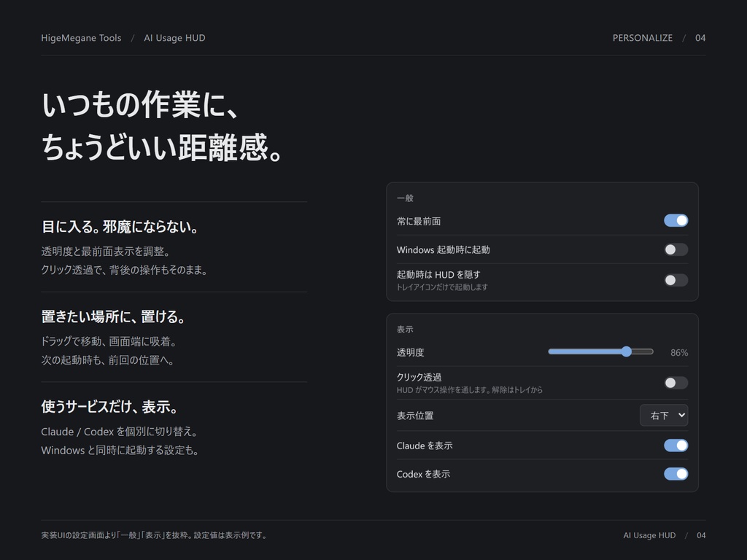Turn off Claude を表示 toggle

tap(676, 446)
